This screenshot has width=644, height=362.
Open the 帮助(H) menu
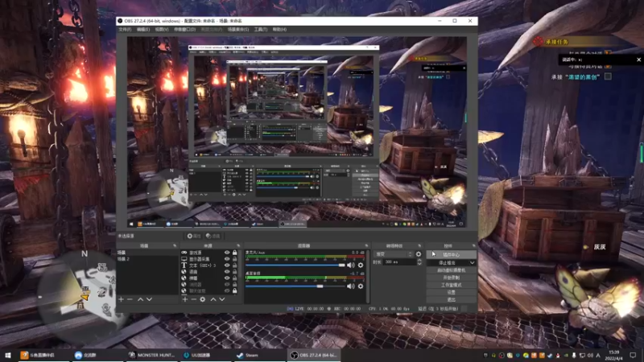(279, 30)
